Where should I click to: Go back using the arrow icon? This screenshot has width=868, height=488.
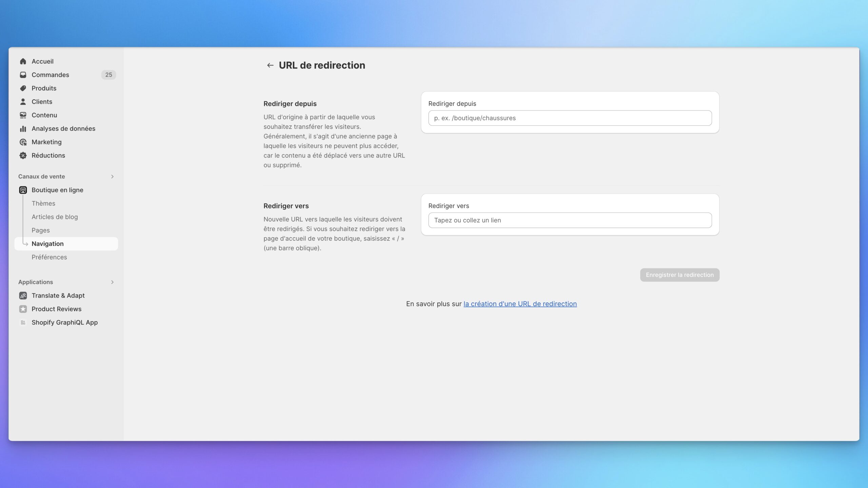[270, 65]
